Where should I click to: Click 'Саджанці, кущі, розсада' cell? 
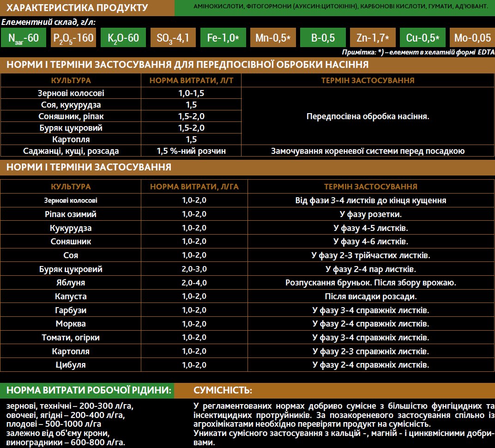click(71, 151)
